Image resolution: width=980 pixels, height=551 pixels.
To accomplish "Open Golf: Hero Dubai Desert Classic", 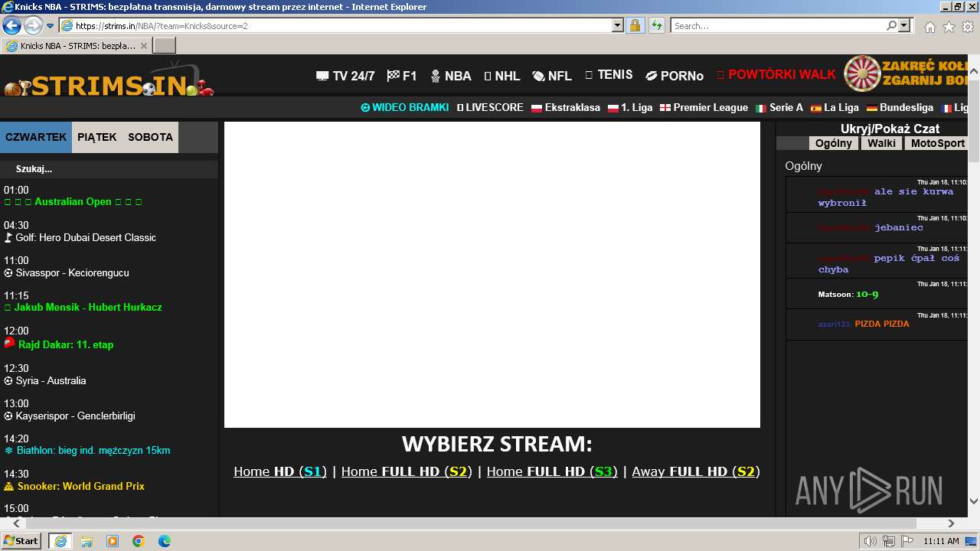I will (80, 238).
